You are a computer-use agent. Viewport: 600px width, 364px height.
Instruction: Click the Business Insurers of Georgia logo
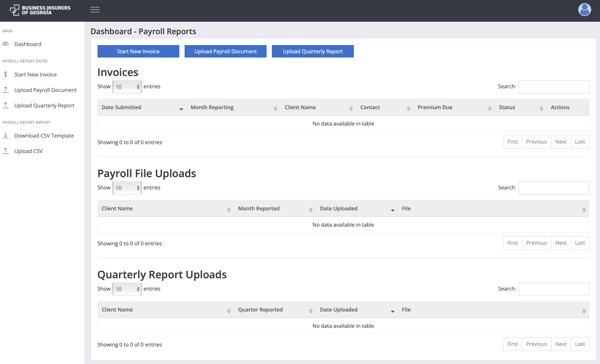pyautogui.click(x=40, y=10)
